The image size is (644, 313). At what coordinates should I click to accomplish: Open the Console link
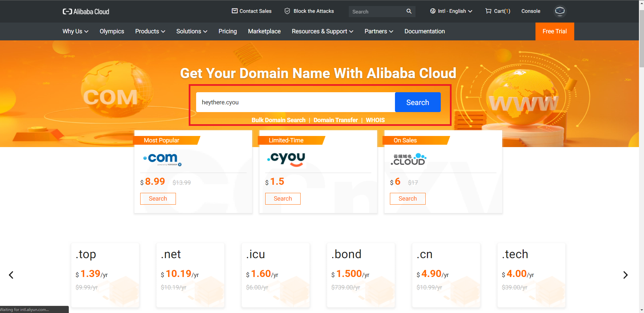pyautogui.click(x=531, y=11)
